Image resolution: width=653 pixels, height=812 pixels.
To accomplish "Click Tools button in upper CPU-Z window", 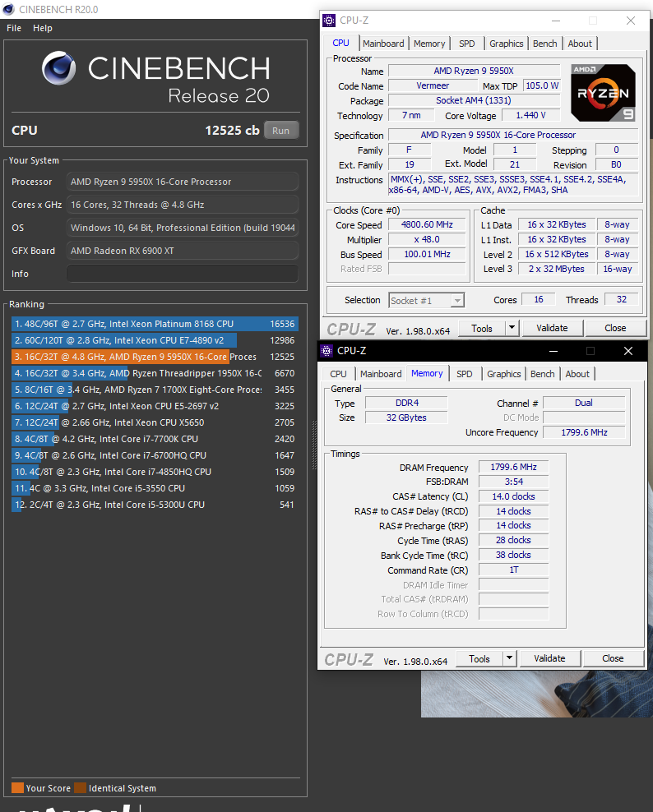I will point(481,328).
